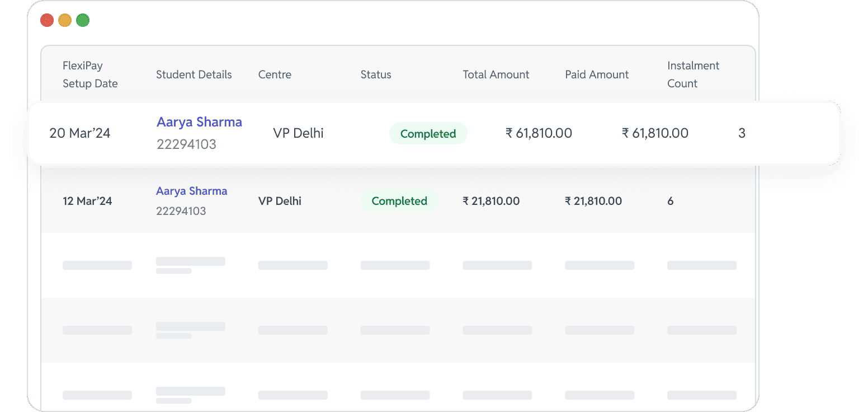Click instalment count 6 in 12 Mar'24 row
Screen dimensions: 868x412
click(x=670, y=201)
